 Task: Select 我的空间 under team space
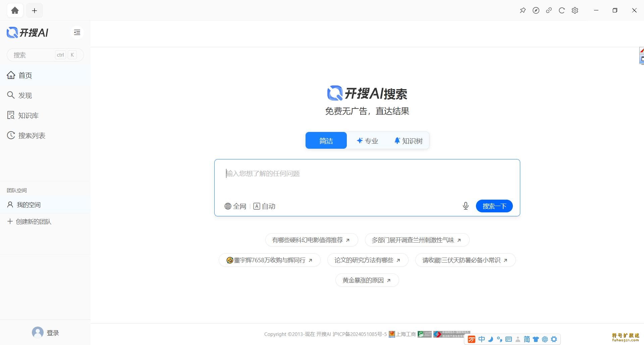(45, 205)
